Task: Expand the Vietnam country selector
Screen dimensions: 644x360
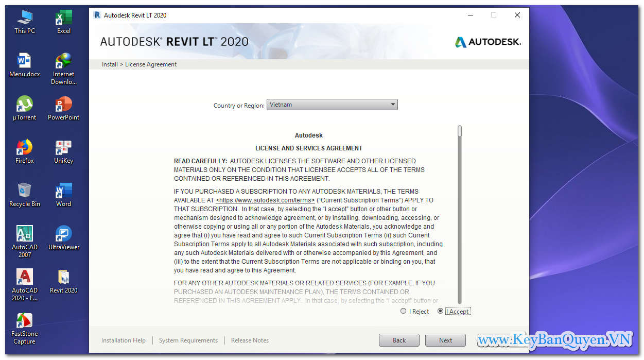Action: (x=332, y=104)
